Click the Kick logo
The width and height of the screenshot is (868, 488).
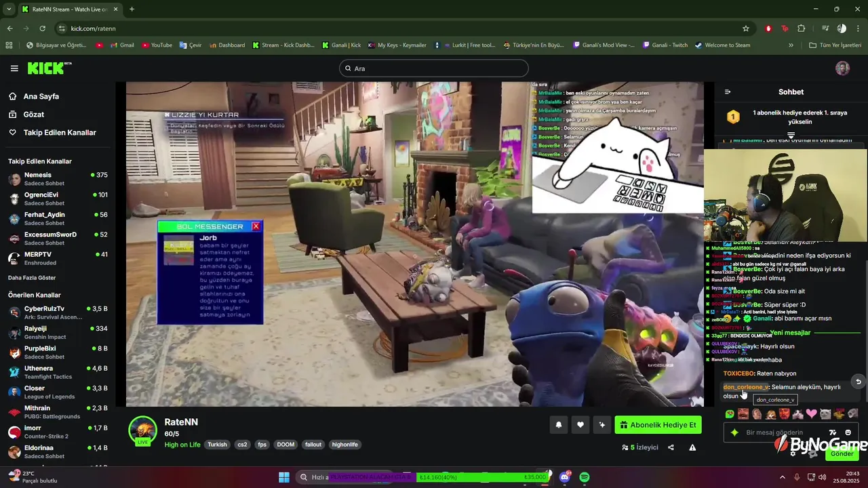[x=49, y=68]
